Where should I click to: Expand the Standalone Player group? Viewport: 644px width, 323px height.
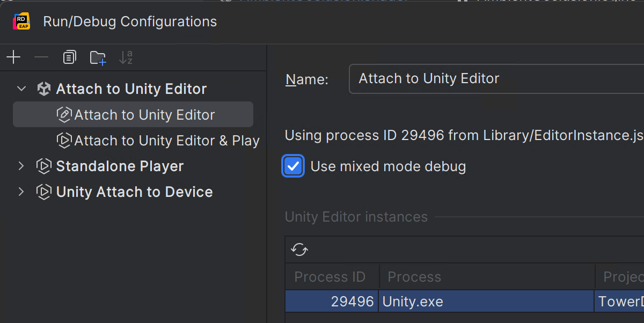click(x=21, y=166)
